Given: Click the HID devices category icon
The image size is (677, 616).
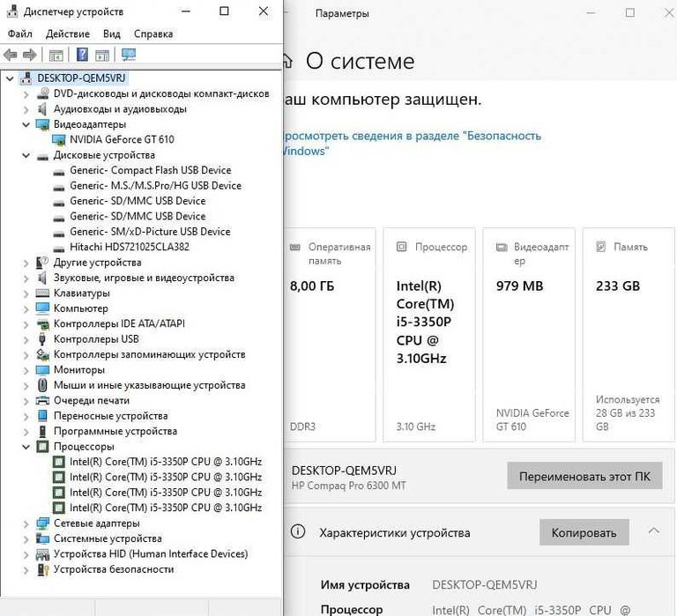Looking at the screenshot, I should click(x=42, y=553).
